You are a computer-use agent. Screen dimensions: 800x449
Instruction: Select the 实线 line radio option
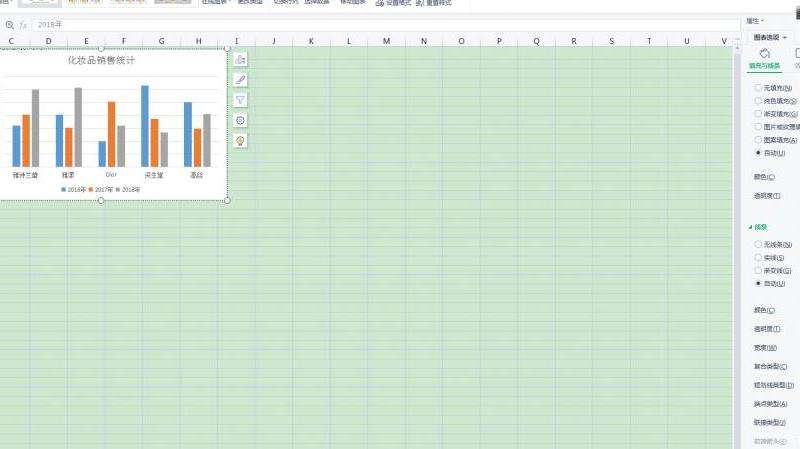758,258
